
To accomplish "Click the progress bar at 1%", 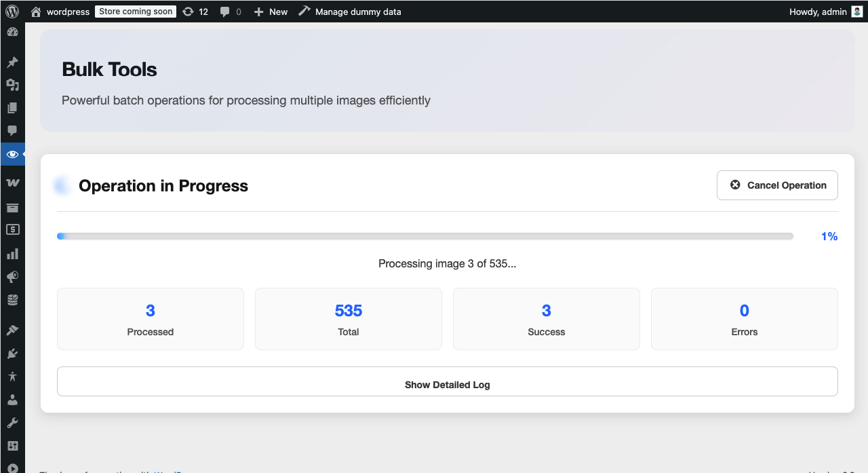I will (x=425, y=235).
